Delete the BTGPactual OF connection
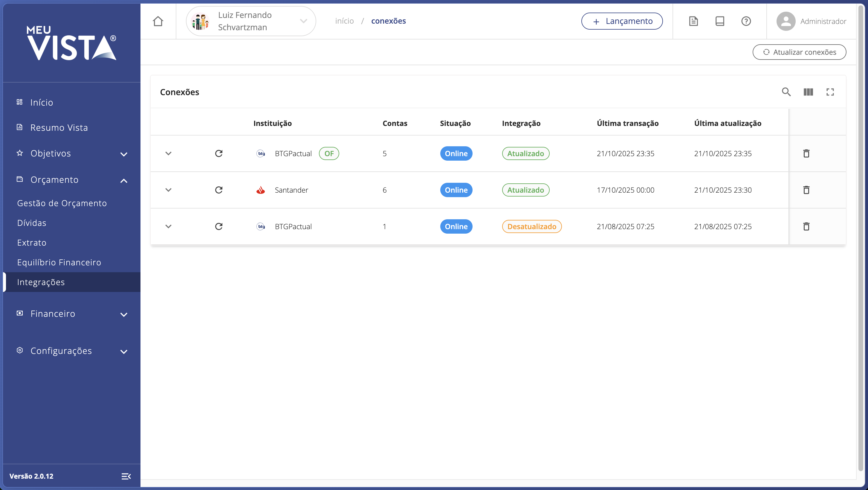This screenshot has height=490, width=868. point(806,153)
